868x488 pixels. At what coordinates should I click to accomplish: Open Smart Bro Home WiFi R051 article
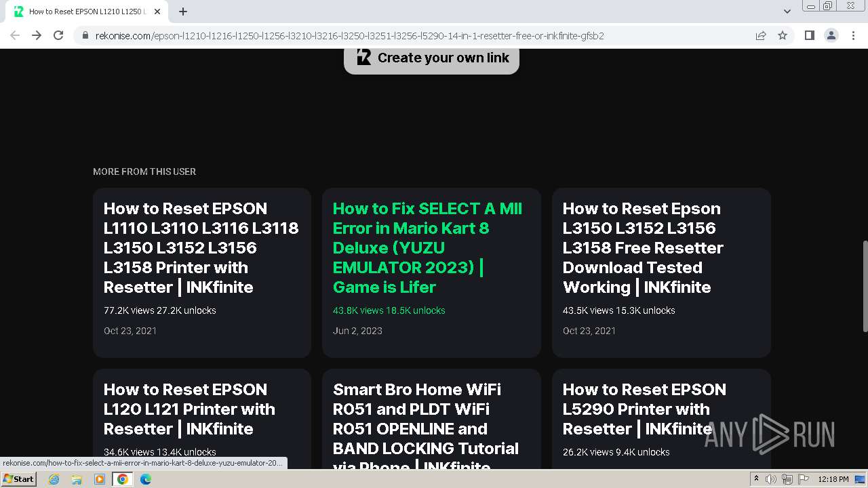[x=431, y=419]
